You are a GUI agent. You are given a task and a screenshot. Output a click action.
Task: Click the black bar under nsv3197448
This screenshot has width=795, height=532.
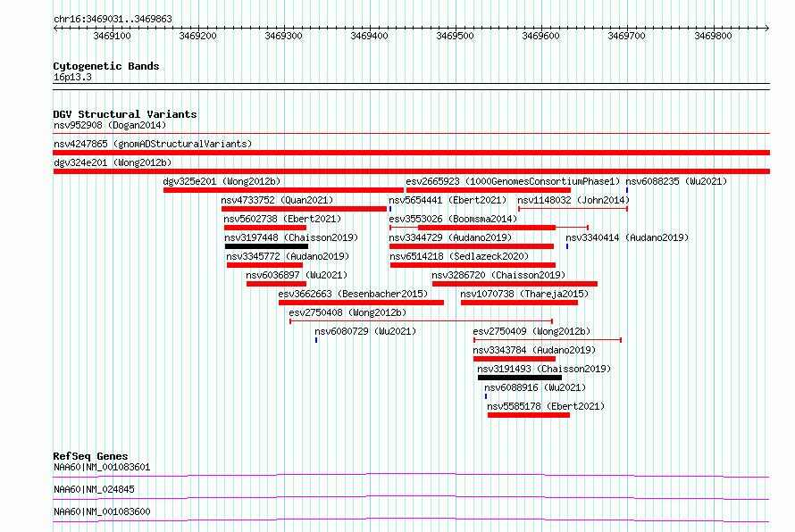267,246
